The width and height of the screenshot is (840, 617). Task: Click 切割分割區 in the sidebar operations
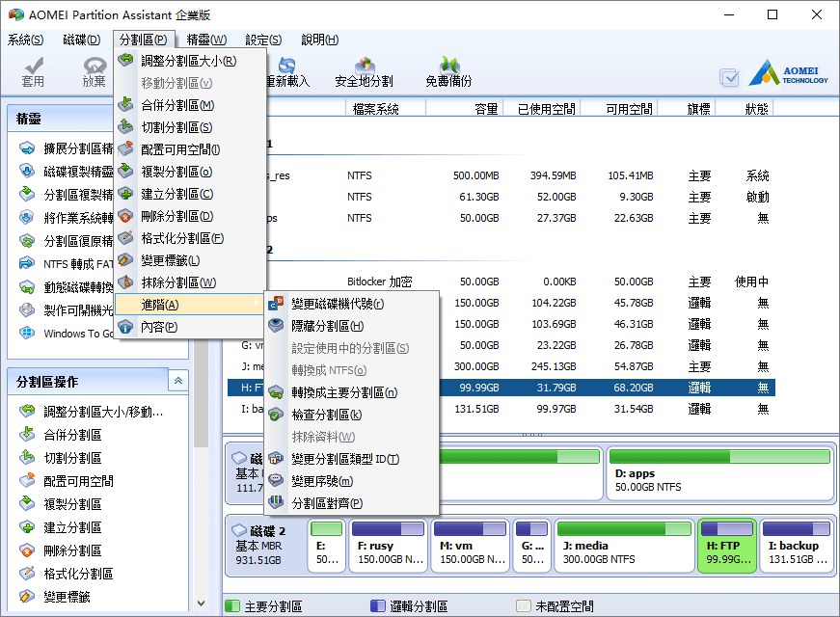tap(72, 458)
